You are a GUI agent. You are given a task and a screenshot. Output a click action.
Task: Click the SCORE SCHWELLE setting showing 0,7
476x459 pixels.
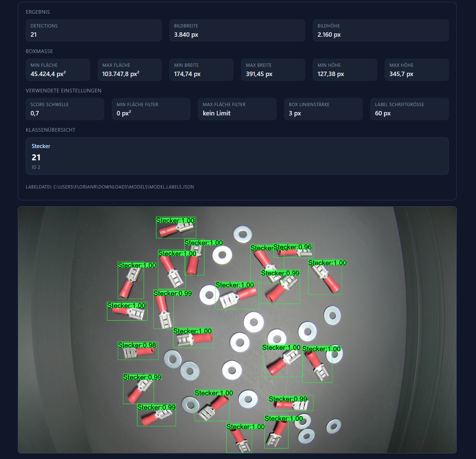click(65, 109)
